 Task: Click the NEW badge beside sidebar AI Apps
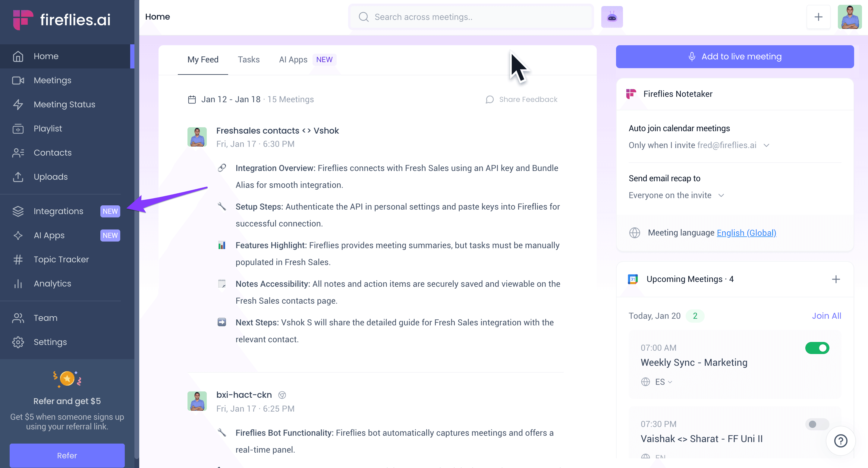tap(110, 235)
